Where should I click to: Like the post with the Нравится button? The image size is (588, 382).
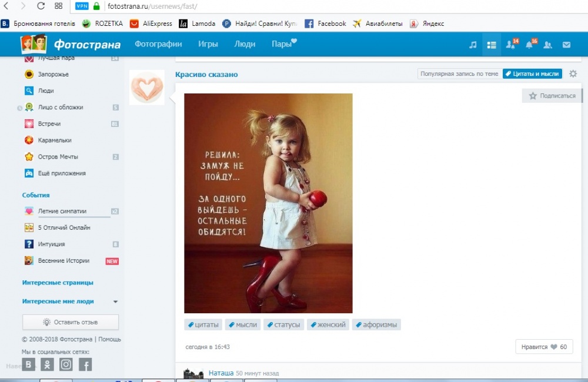pyautogui.click(x=544, y=347)
